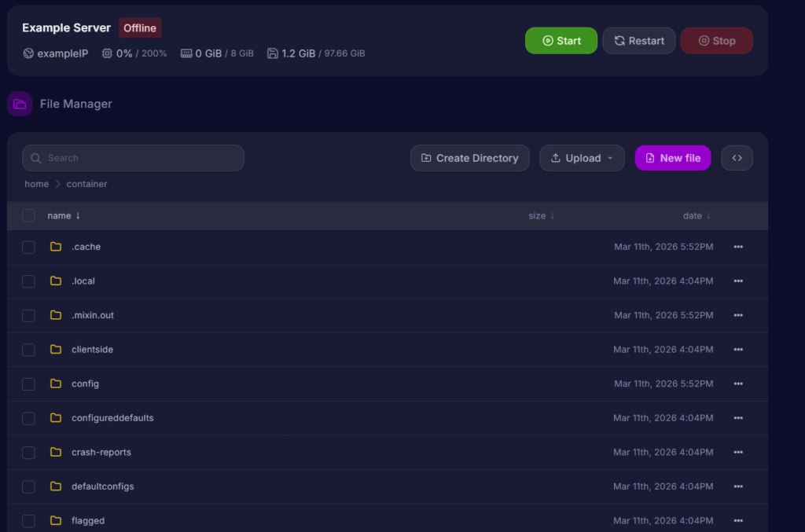Open the code editor via <> icon
Screen dimensions: 805x532
737,157
